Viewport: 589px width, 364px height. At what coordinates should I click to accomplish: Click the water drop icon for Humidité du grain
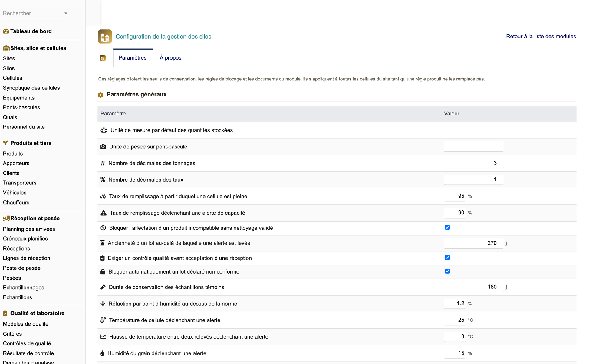102,353
